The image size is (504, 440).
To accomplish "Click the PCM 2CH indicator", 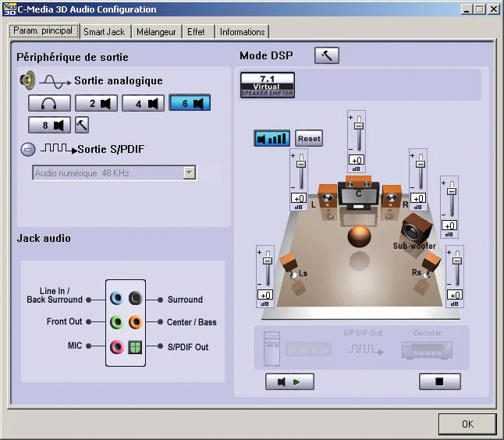I will pyautogui.click(x=308, y=350).
